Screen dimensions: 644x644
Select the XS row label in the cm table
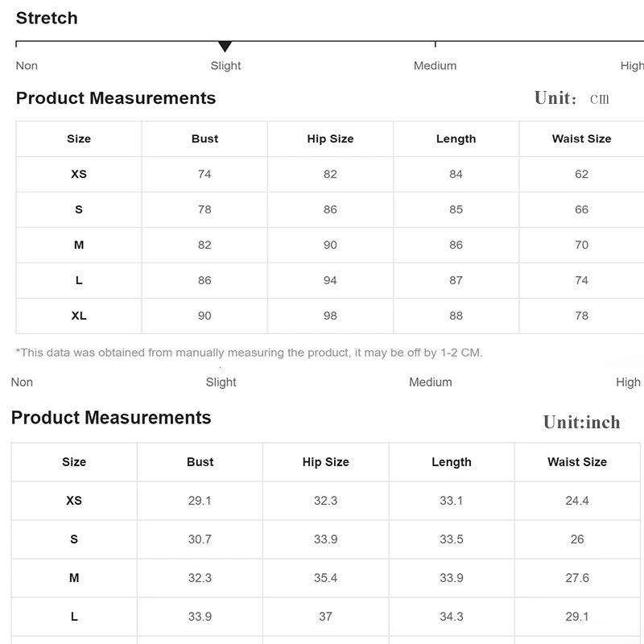[x=79, y=175]
